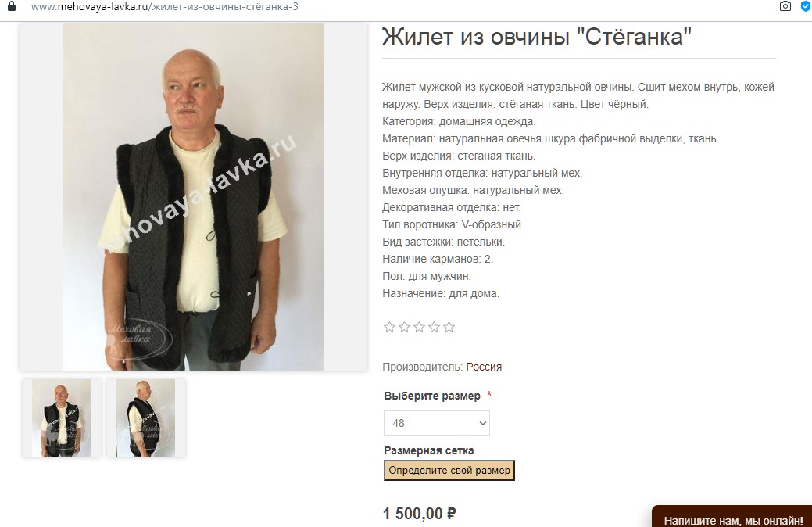Click the 'Размерная сетка' label
This screenshot has height=527, width=812.
(x=429, y=451)
